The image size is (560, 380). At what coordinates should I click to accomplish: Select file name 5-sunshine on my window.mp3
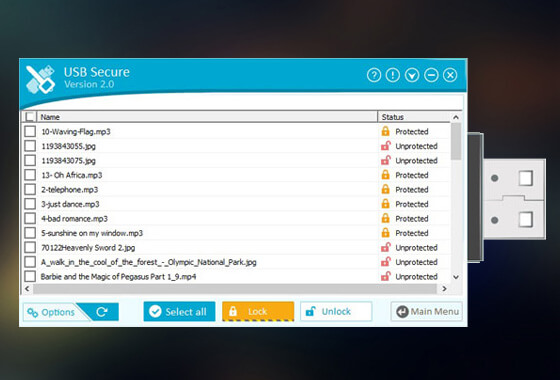[92, 233]
